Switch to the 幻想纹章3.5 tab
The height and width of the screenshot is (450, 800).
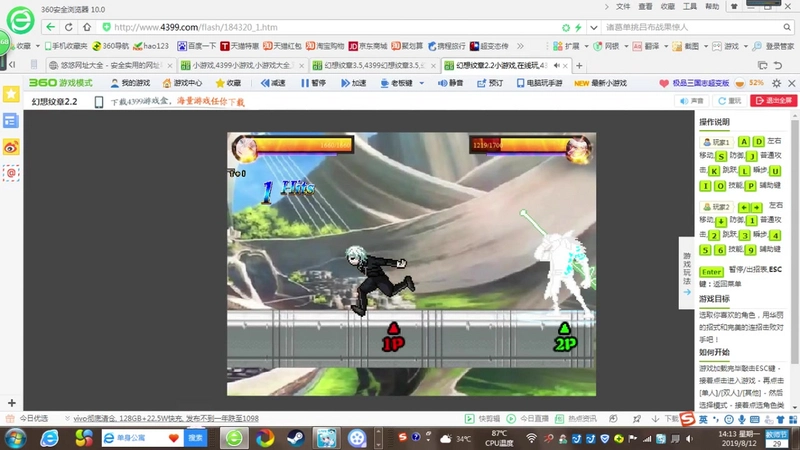374,65
